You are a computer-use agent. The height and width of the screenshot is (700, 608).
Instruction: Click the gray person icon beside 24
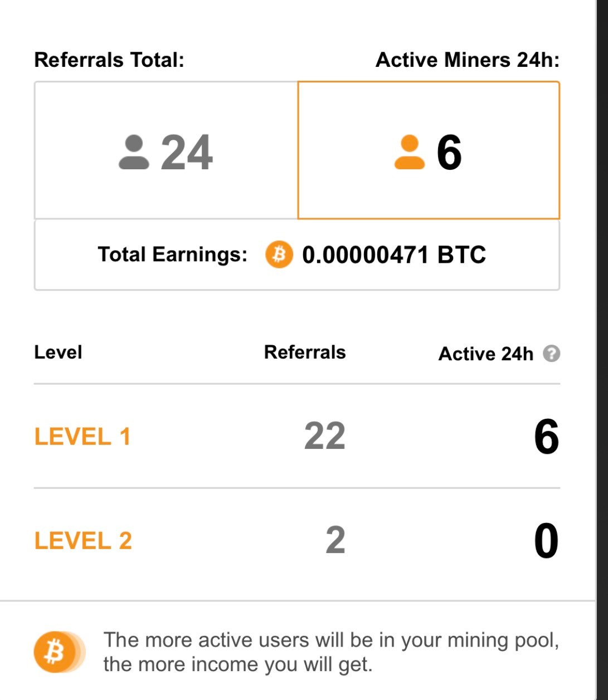[134, 152]
